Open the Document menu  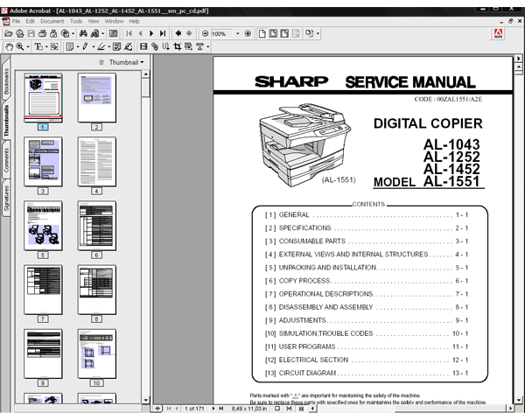(52, 21)
